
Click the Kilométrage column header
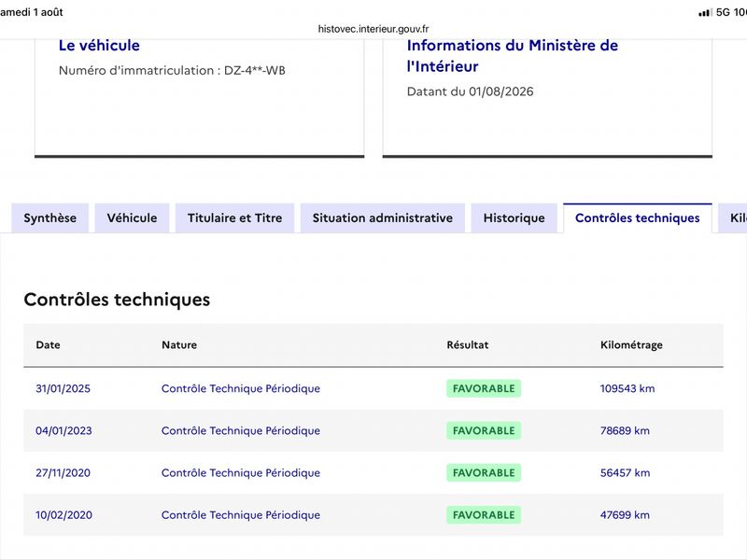click(631, 344)
